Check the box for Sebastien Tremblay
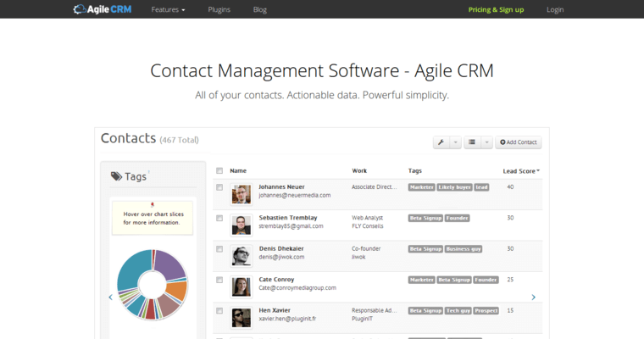The height and width of the screenshot is (339, 644). pyautogui.click(x=219, y=218)
